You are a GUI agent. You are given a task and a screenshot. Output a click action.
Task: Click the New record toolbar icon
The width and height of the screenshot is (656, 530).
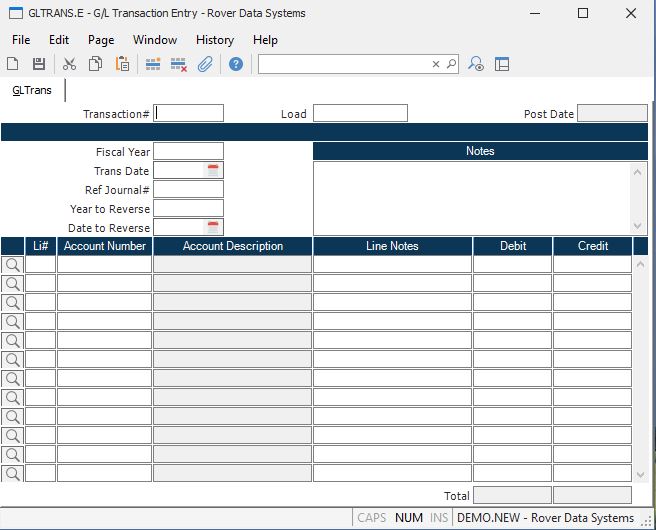point(15,64)
